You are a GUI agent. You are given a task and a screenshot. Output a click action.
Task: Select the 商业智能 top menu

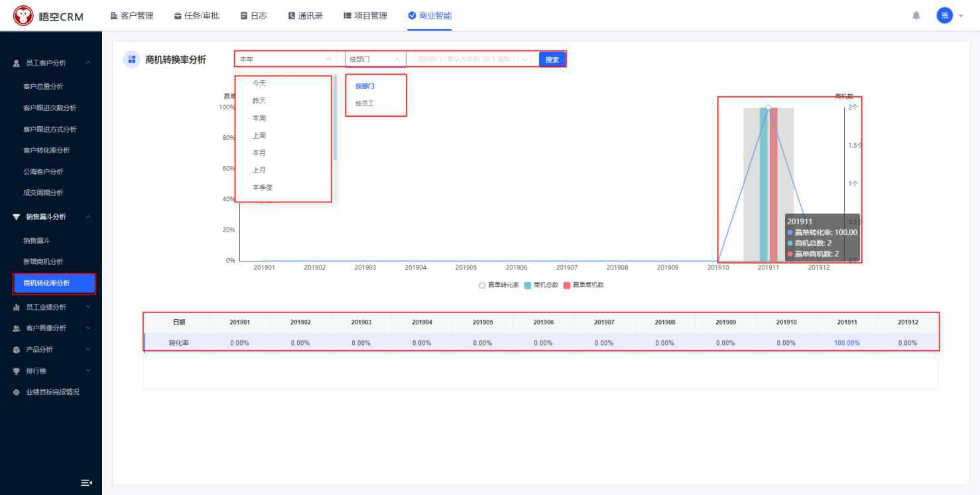430,16
